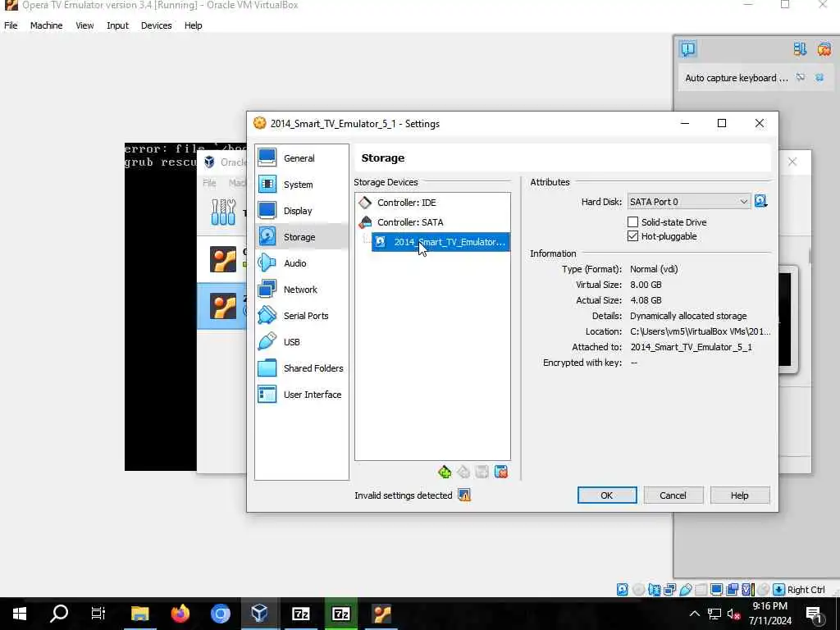Open the Network settings category
Screen dimensions: 840x630
(x=302, y=290)
